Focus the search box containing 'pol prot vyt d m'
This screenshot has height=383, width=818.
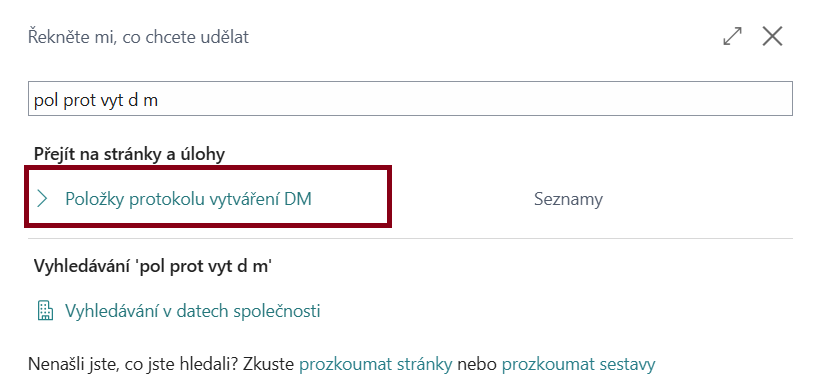pyautogui.click(x=410, y=99)
